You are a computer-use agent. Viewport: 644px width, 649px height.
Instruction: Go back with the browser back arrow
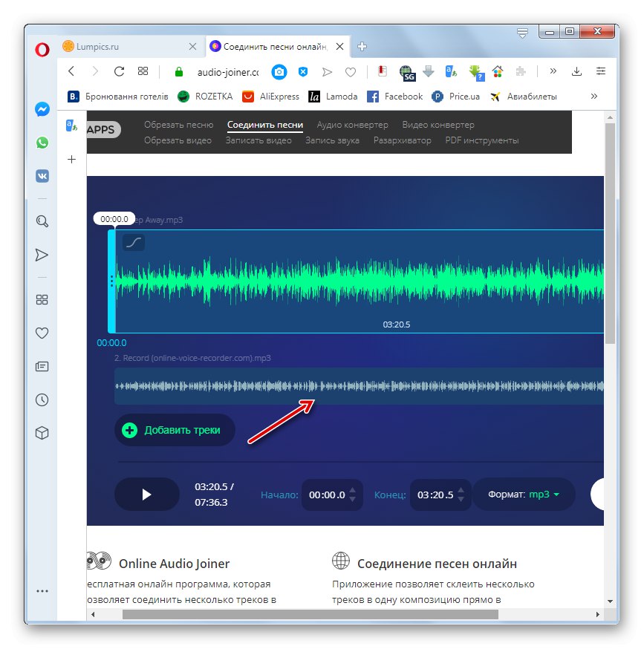pyautogui.click(x=71, y=71)
